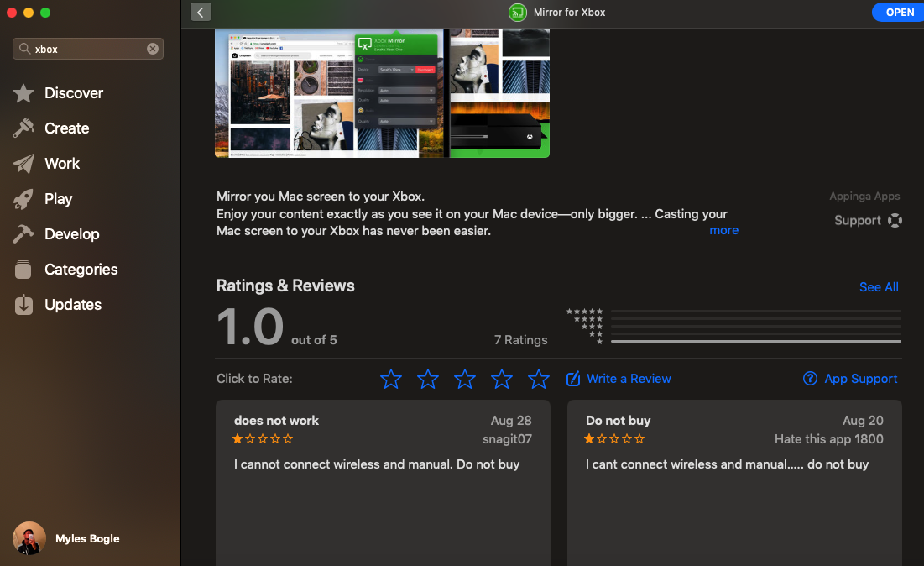Rate the app three stars
The image size is (924, 566).
click(x=465, y=379)
